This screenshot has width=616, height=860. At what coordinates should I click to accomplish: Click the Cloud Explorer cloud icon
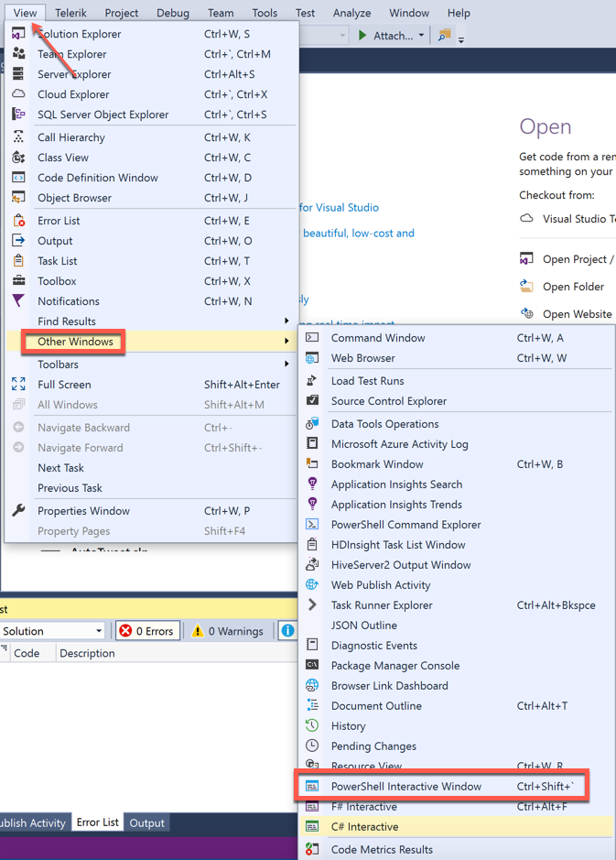click(x=18, y=93)
